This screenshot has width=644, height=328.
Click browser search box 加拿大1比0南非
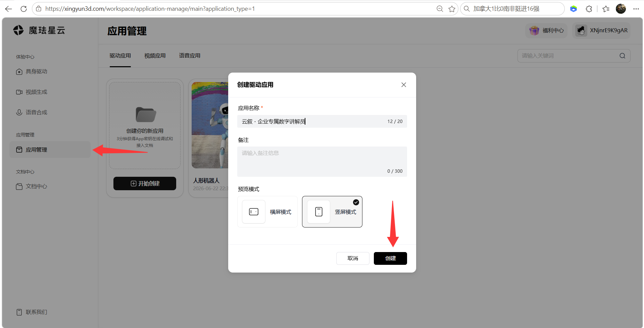tap(512, 9)
